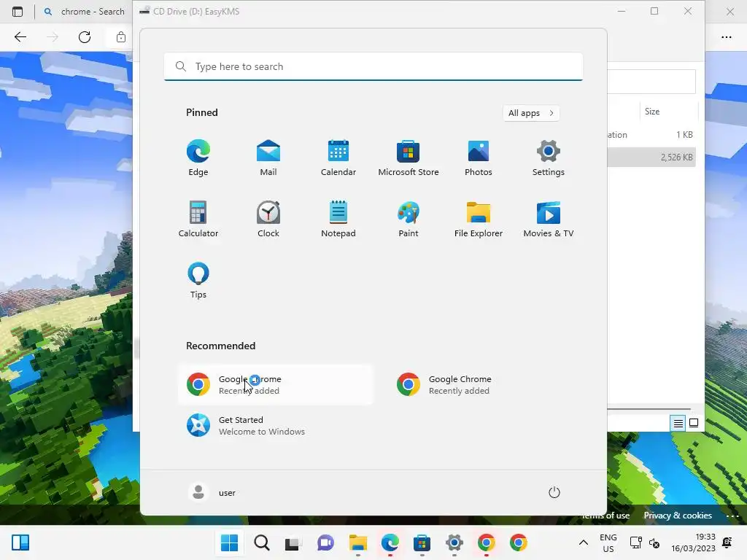Open clock showing 19:33 16/03/2023
747x560 pixels.
coord(693,542)
